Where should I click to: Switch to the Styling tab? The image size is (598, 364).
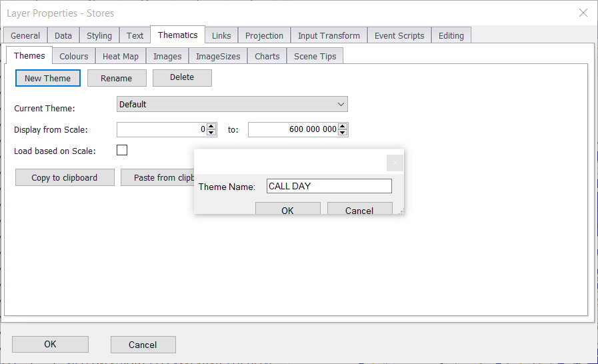click(x=99, y=35)
